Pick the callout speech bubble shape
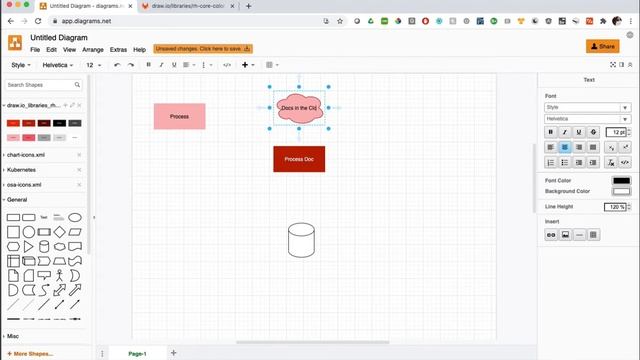 pos(44,276)
